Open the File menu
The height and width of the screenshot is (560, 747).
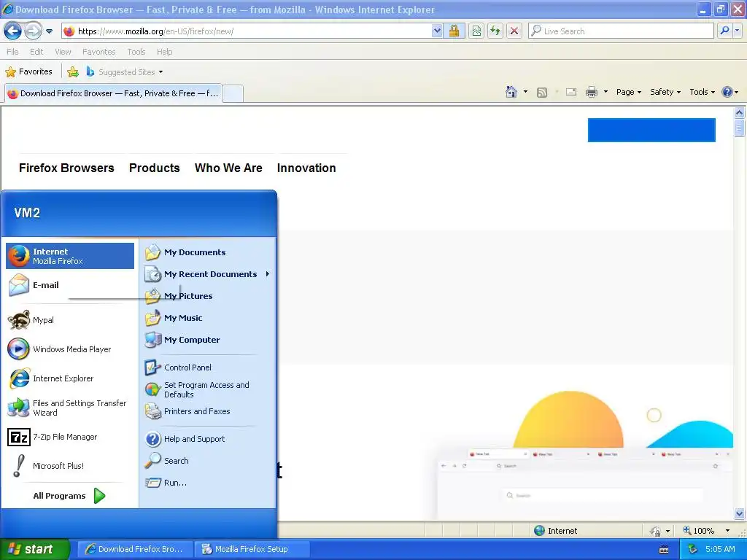point(13,52)
